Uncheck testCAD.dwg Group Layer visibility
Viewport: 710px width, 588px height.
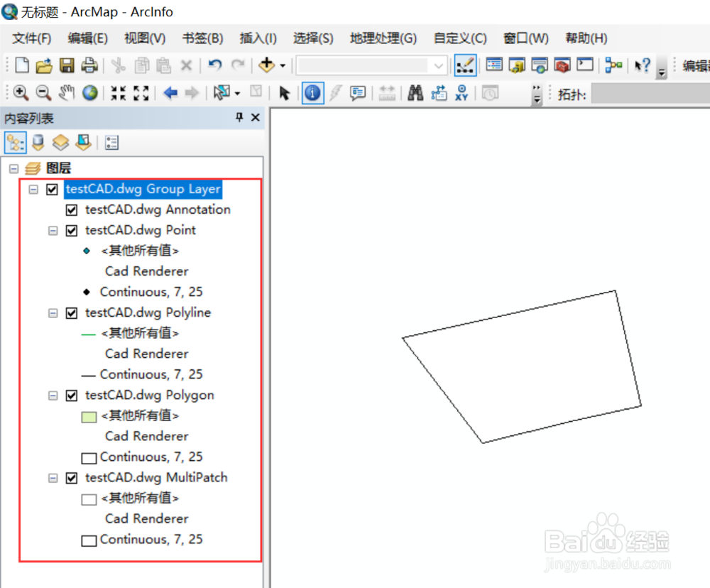(52, 190)
